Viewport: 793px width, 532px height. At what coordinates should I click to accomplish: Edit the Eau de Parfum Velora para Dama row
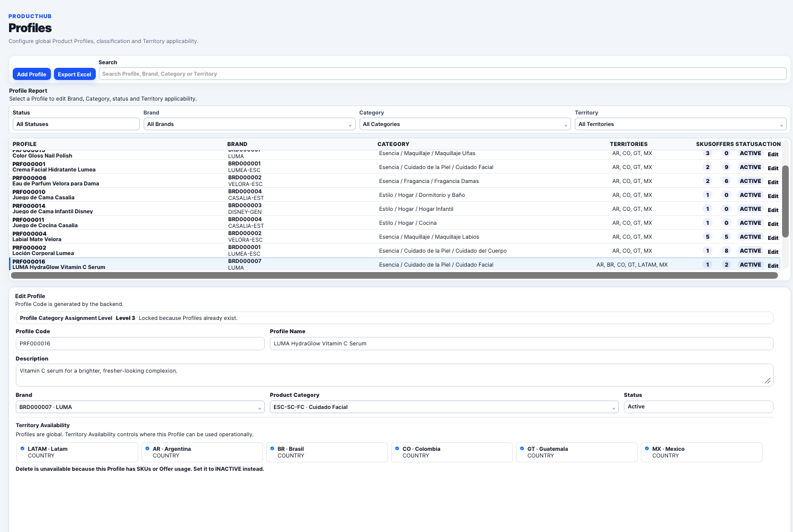pos(773,182)
